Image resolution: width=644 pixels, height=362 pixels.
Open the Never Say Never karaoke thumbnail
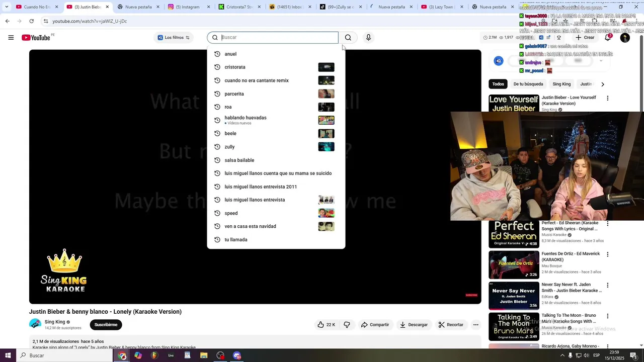click(514, 296)
